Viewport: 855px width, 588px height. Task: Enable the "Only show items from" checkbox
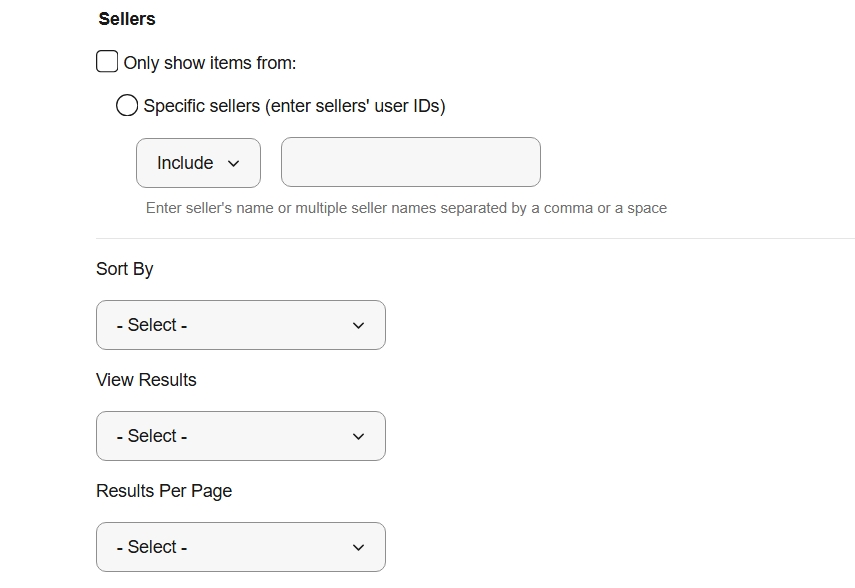(x=107, y=62)
